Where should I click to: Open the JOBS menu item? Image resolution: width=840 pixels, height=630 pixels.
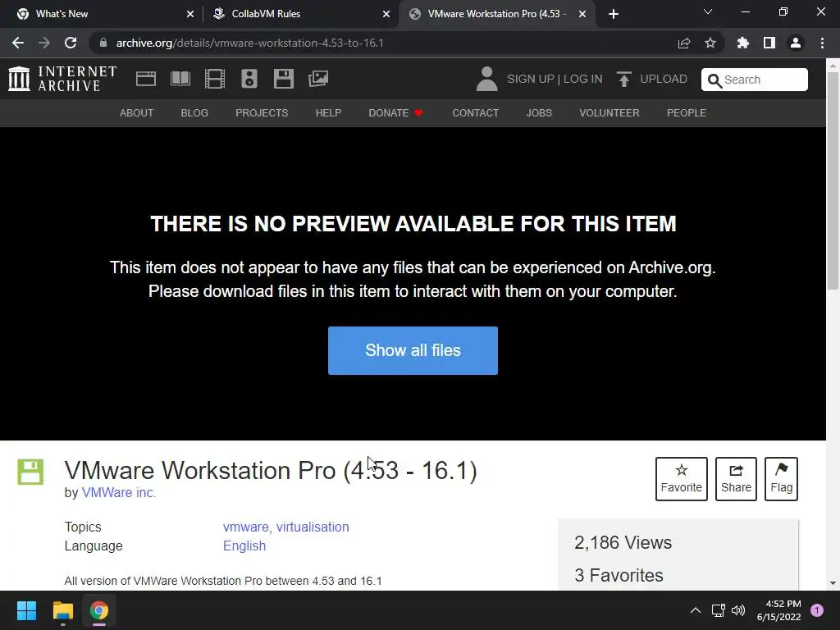pyautogui.click(x=539, y=113)
